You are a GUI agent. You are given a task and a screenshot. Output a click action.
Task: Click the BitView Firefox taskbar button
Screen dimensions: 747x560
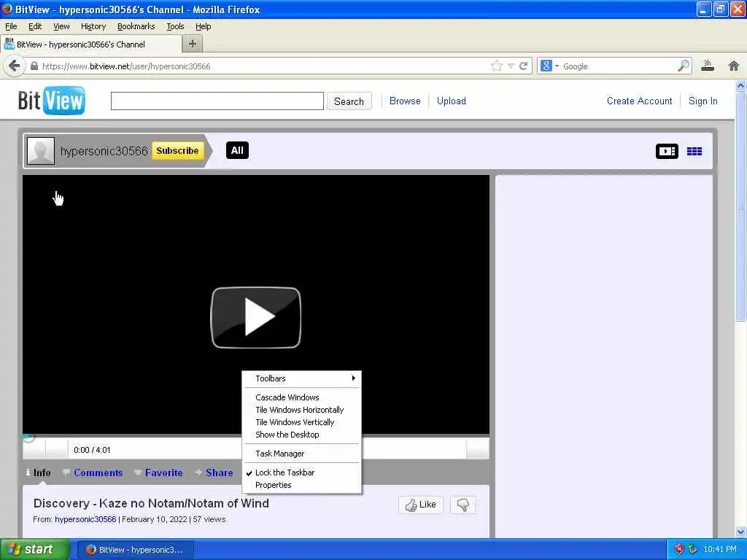136,550
